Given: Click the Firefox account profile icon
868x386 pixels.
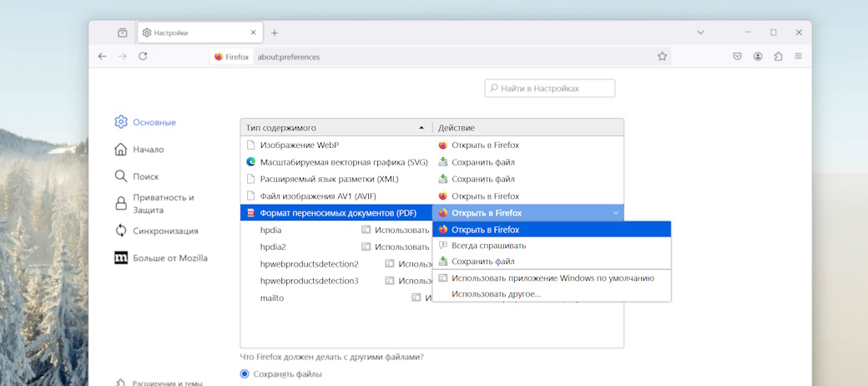Looking at the screenshot, I should (758, 56).
